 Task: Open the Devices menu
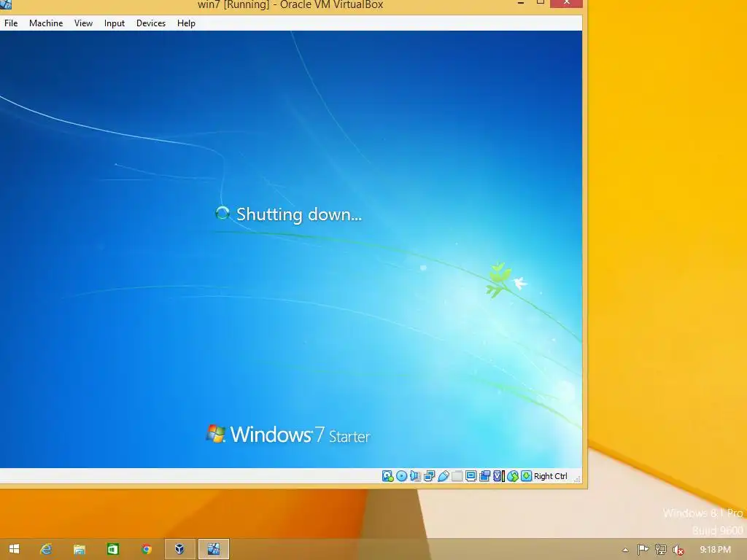coord(151,23)
